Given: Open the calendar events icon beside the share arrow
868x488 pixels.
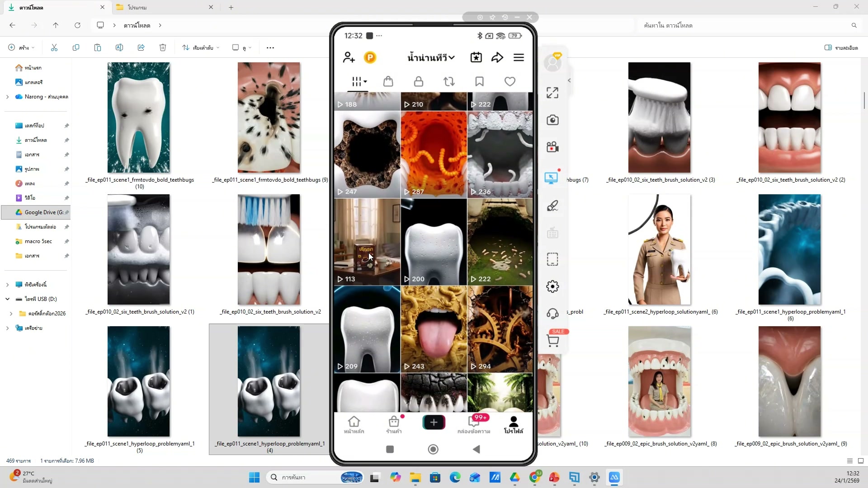Looking at the screenshot, I should [476, 57].
